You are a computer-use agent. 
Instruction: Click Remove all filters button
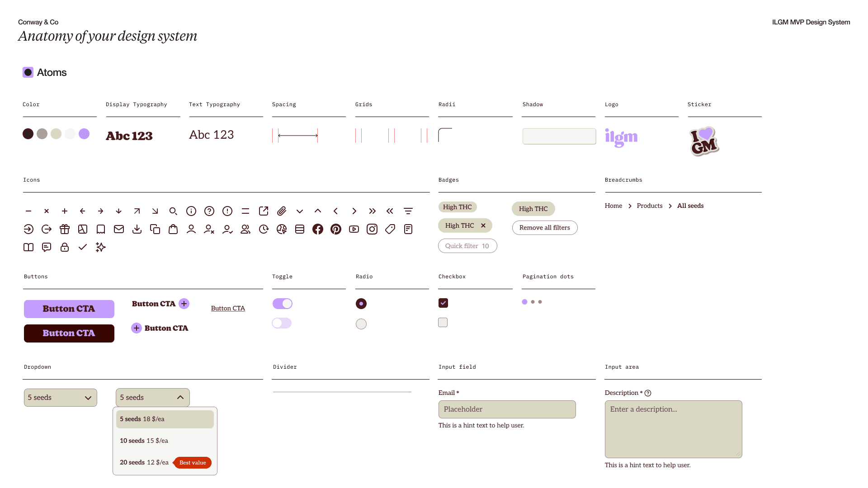[545, 228]
